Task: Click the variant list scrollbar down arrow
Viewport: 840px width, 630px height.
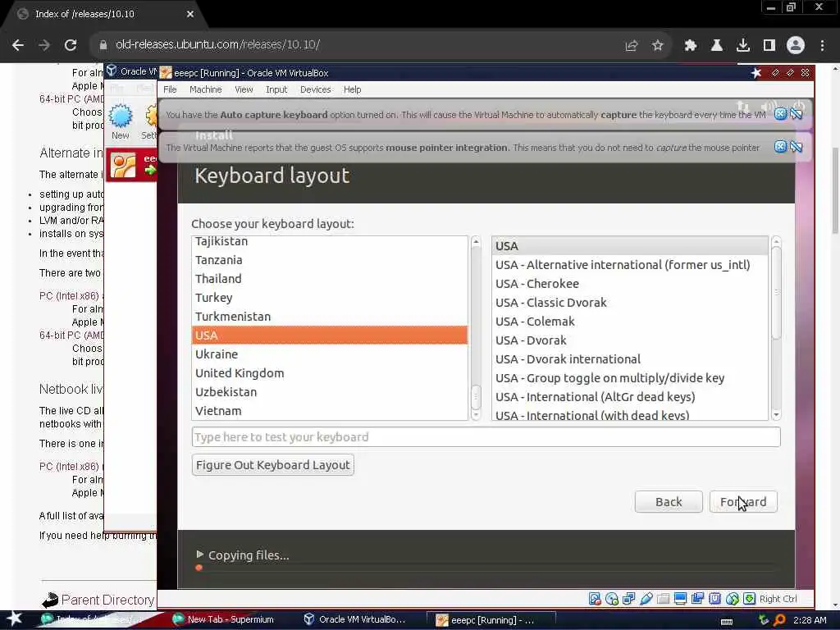Action: click(x=776, y=415)
